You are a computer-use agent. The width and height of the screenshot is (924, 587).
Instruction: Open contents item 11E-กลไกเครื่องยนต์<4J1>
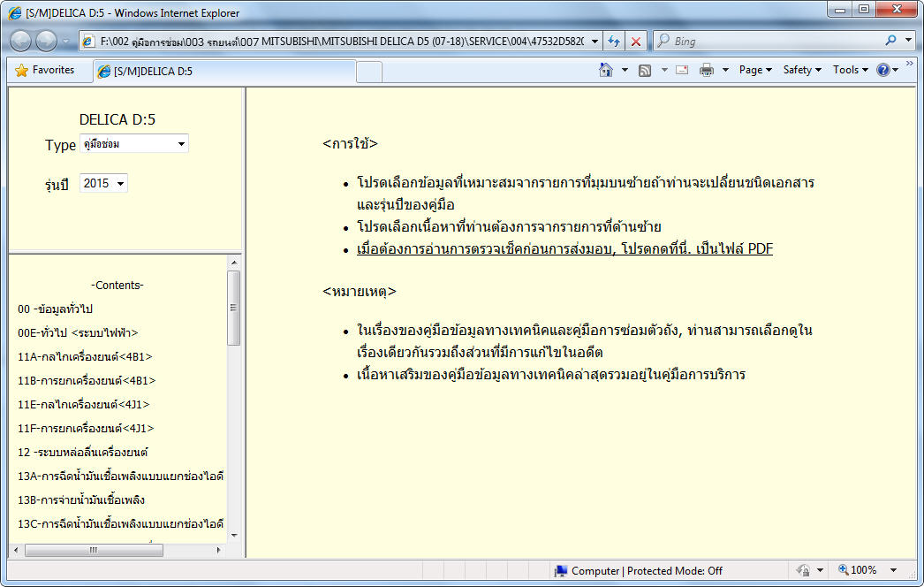(x=84, y=404)
